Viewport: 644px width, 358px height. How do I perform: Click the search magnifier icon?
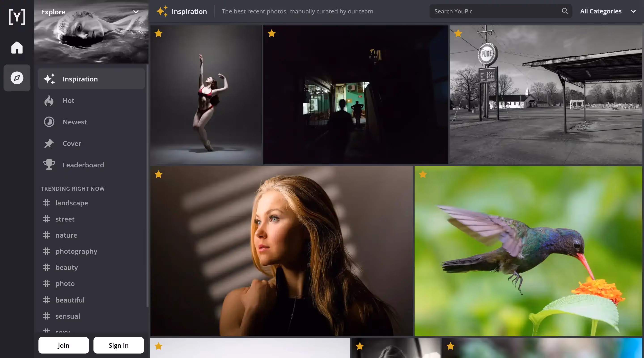[x=565, y=11]
